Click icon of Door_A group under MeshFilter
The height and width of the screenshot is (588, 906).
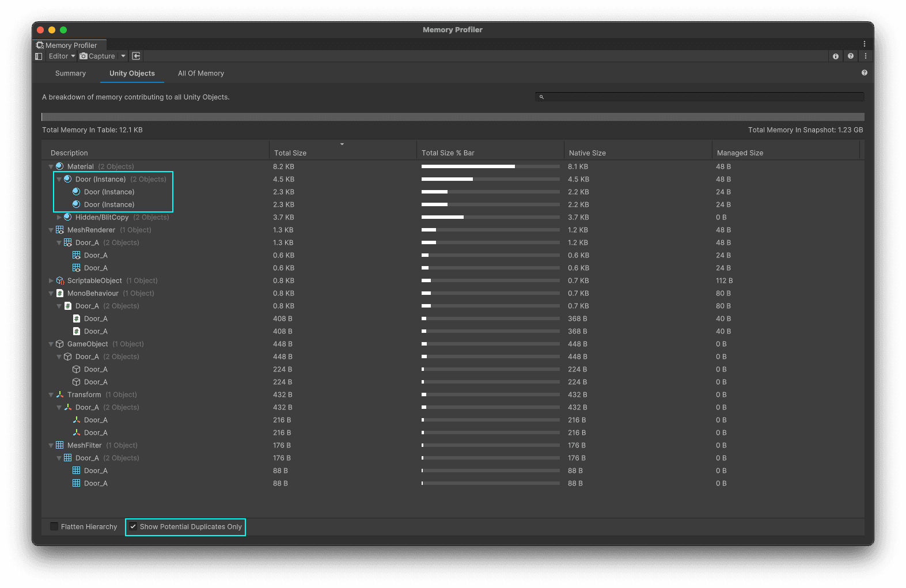tap(68, 458)
